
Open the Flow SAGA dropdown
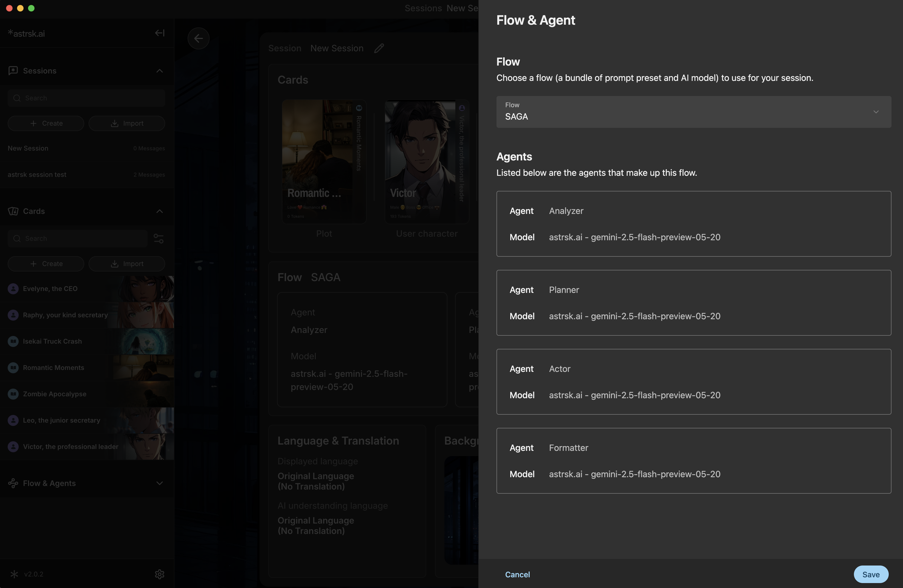click(693, 112)
